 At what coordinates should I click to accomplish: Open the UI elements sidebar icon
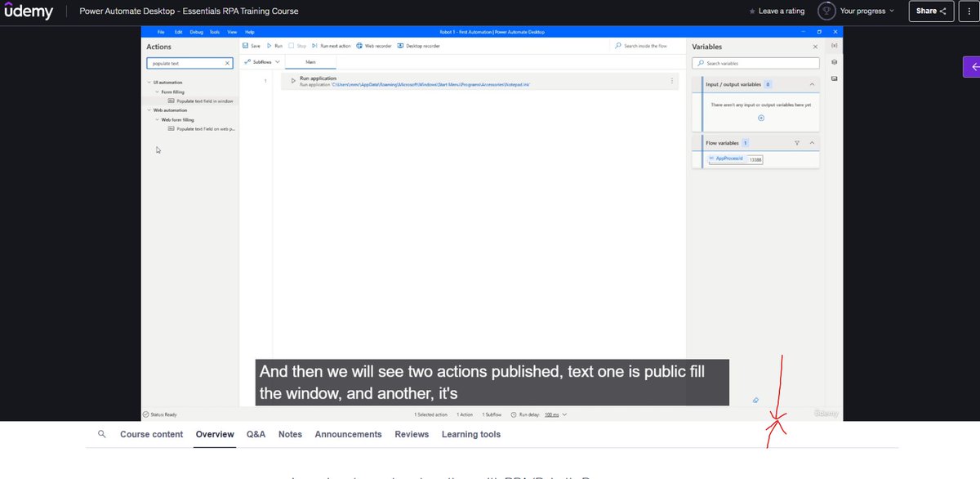pyautogui.click(x=834, y=62)
